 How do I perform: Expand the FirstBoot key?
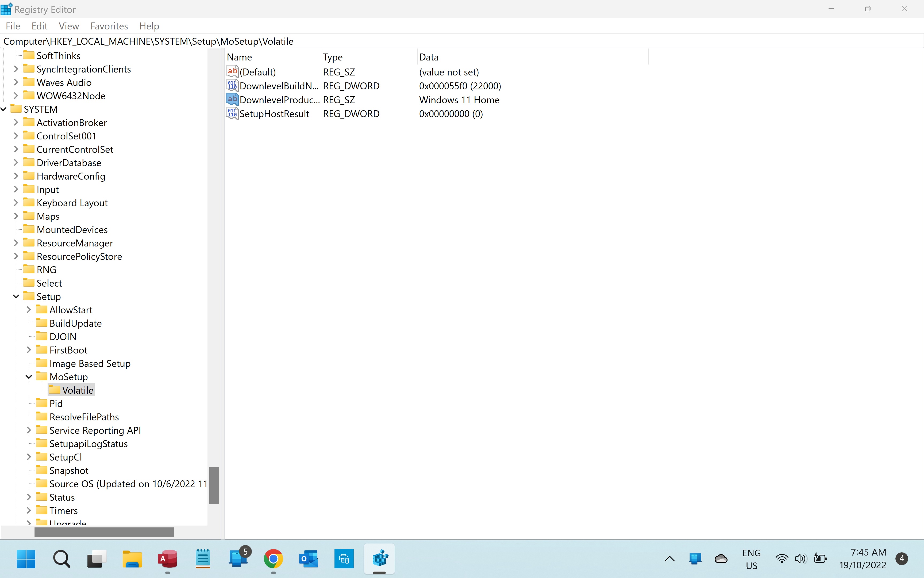[29, 350]
